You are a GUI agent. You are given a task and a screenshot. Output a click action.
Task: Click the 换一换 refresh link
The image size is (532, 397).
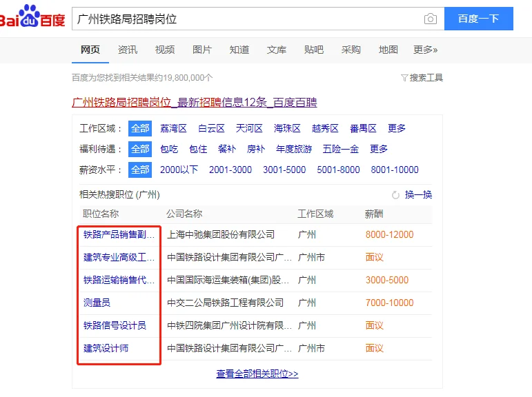(418, 195)
